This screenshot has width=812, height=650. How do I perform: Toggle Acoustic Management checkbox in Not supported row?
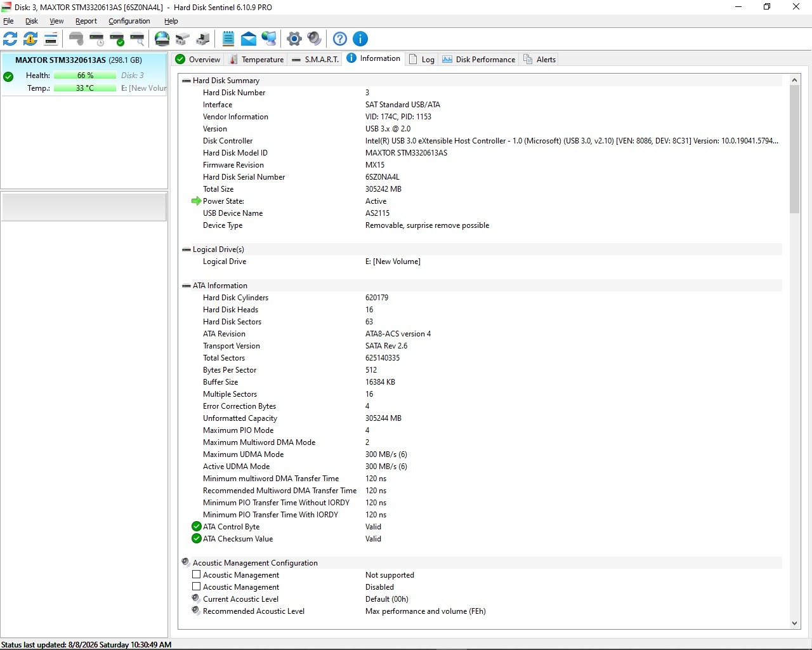[197, 574]
